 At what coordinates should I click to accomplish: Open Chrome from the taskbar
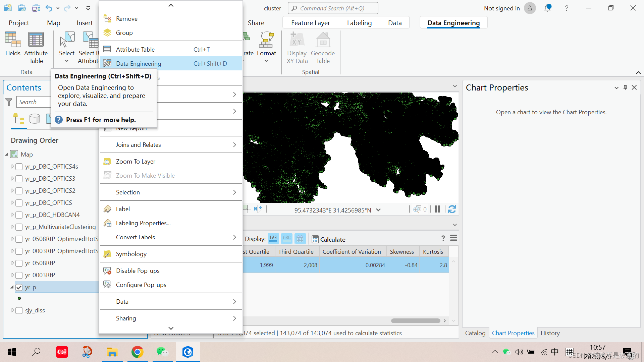pos(137,352)
